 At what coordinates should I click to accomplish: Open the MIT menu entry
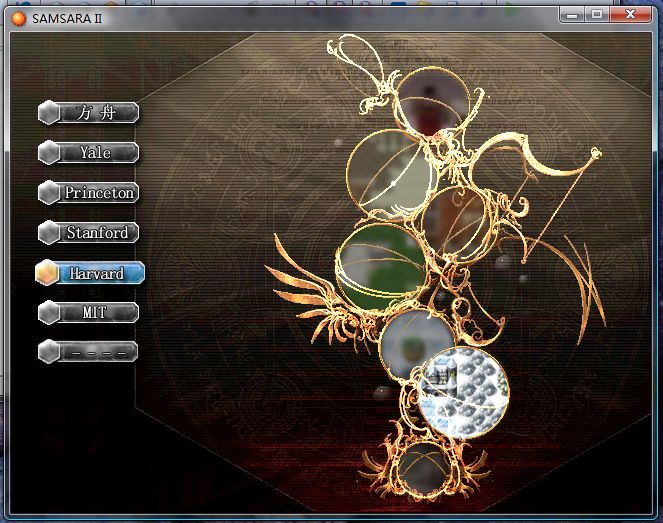[88, 313]
